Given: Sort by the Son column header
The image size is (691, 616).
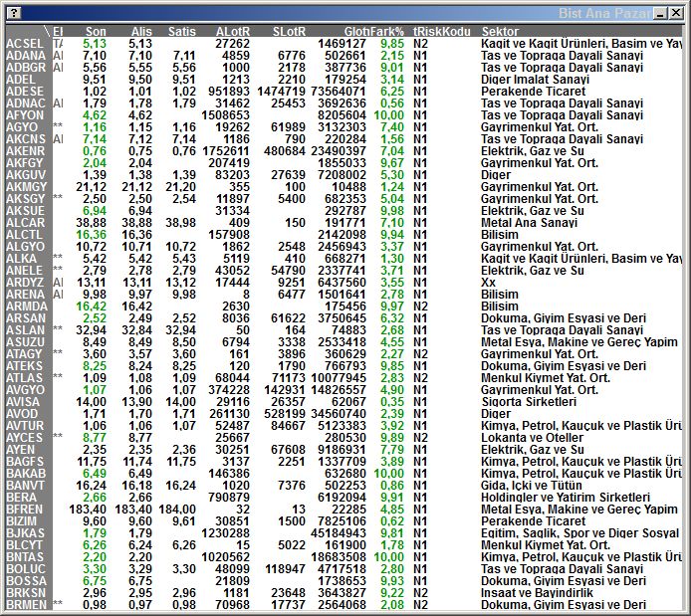Looking at the screenshot, I should pos(96,31).
